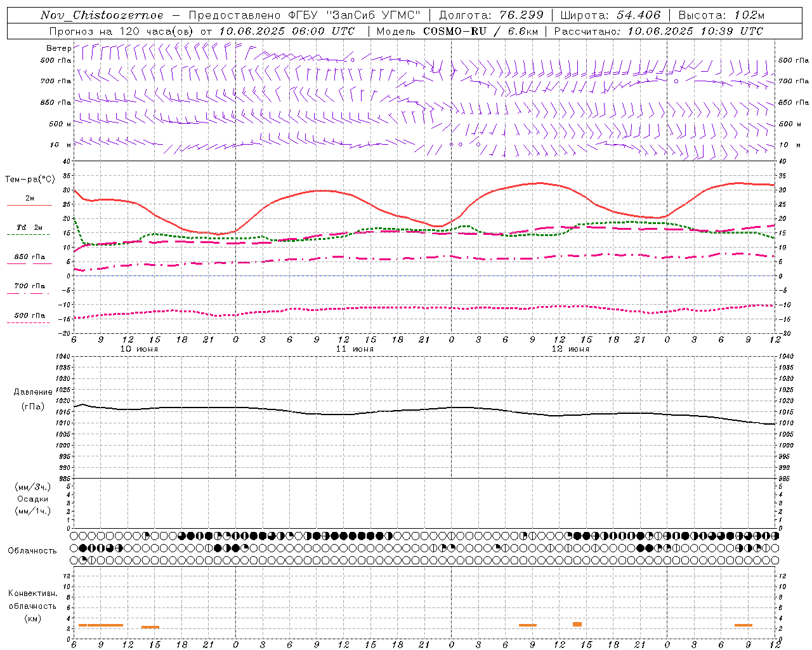
Task: Click the dotted 500 гПа temperature legend line
Action: coord(29,322)
